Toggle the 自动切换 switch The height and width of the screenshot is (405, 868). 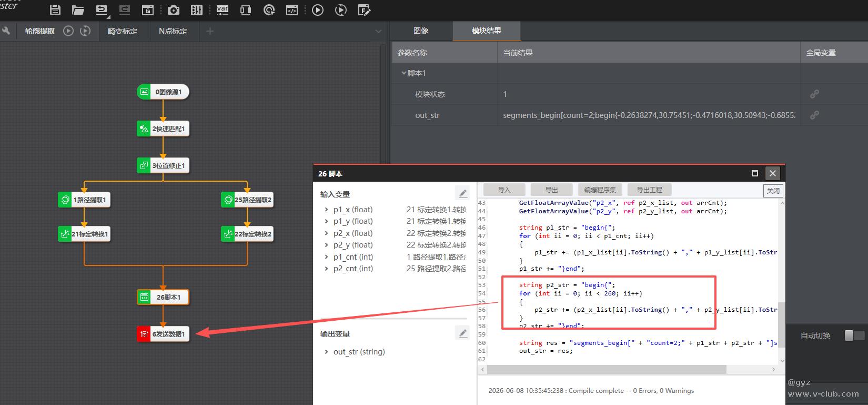pos(854,335)
